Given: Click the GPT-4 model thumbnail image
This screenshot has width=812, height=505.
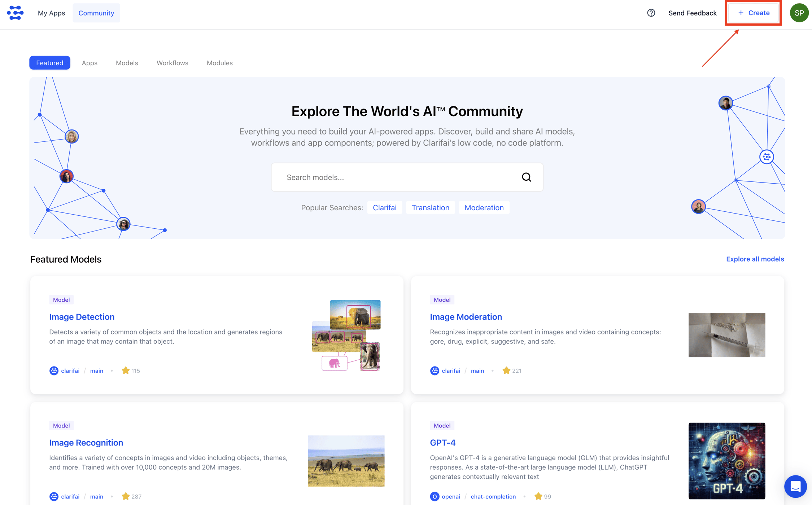Looking at the screenshot, I should click(726, 461).
